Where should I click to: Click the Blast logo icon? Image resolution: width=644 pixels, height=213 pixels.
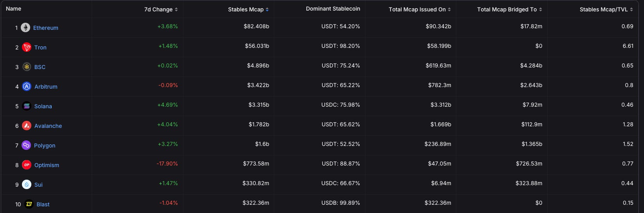29,204
